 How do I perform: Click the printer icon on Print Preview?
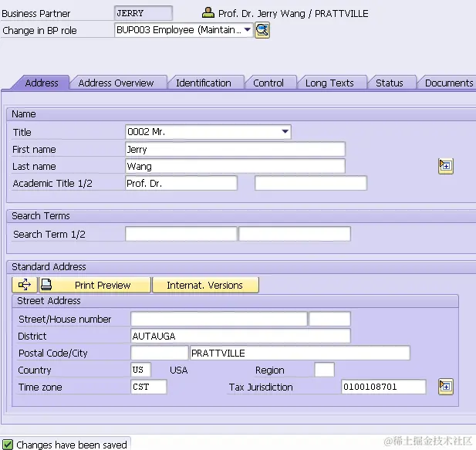46,285
